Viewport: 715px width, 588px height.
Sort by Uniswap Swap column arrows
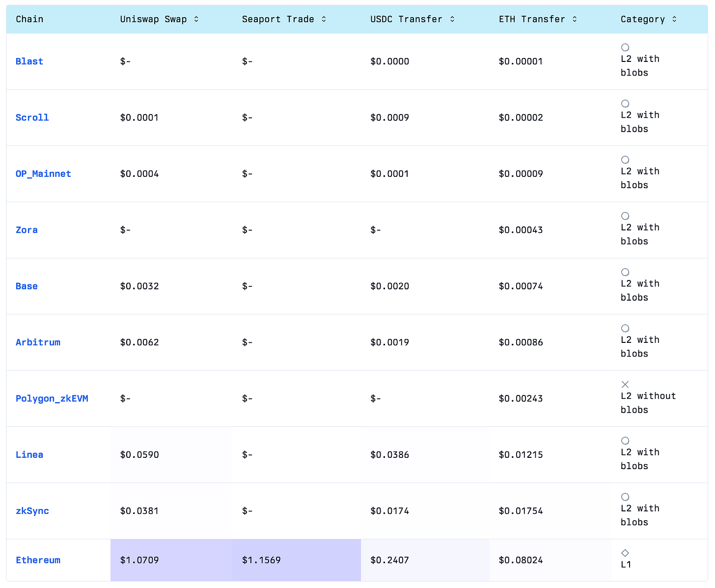pyautogui.click(x=196, y=19)
